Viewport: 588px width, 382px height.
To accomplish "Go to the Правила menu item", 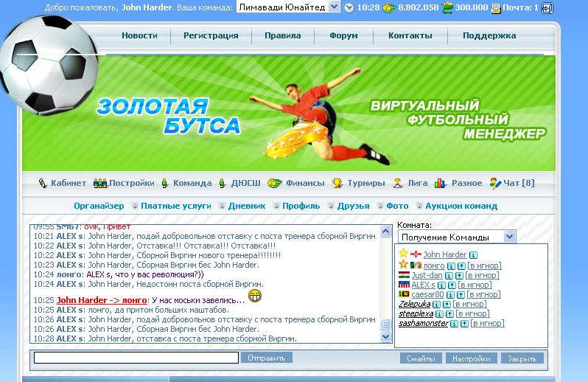I will 283,35.
